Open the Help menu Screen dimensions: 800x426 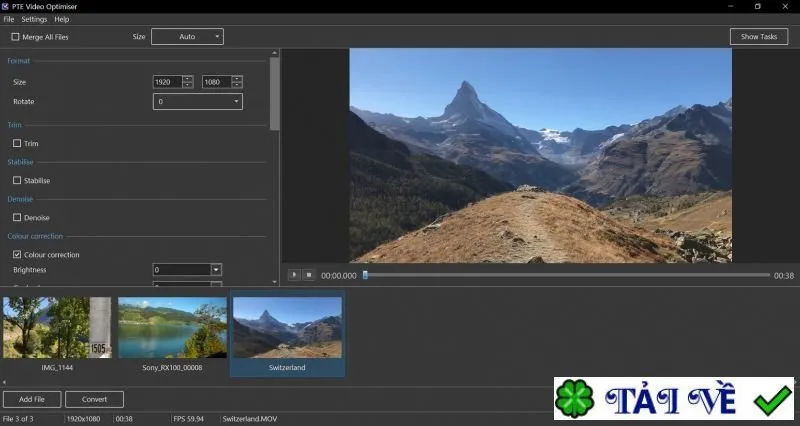coord(62,19)
